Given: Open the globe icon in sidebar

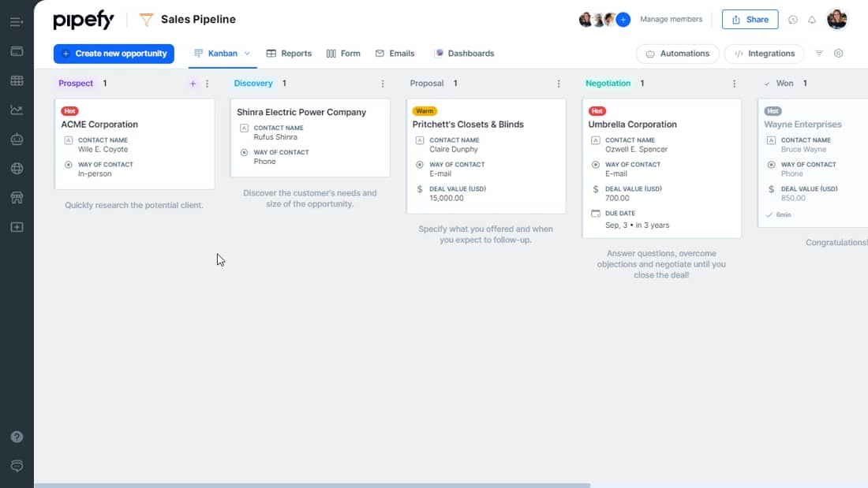Looking at the screenshot, I should click(17, 169).
